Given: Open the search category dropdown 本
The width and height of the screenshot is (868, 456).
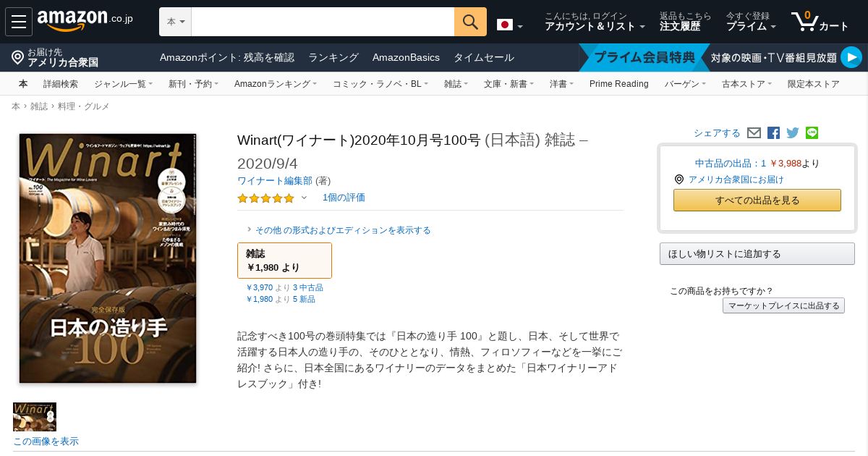Looking at the screenshot, I should 175,22.
